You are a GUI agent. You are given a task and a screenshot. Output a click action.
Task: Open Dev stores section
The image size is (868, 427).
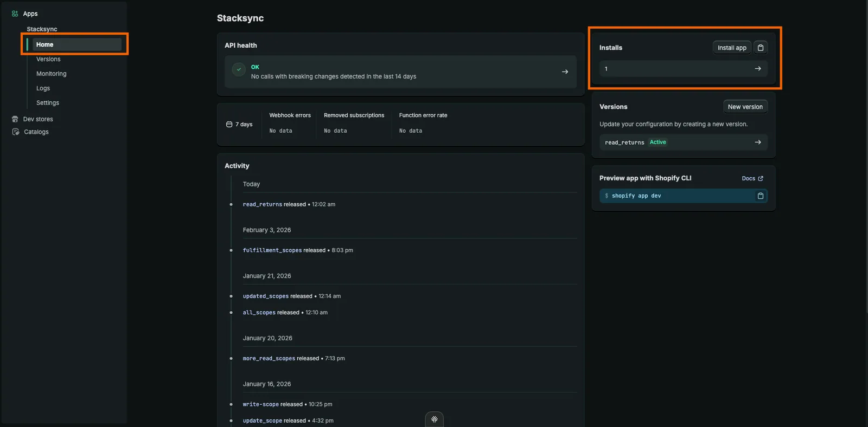pos(38,119)
